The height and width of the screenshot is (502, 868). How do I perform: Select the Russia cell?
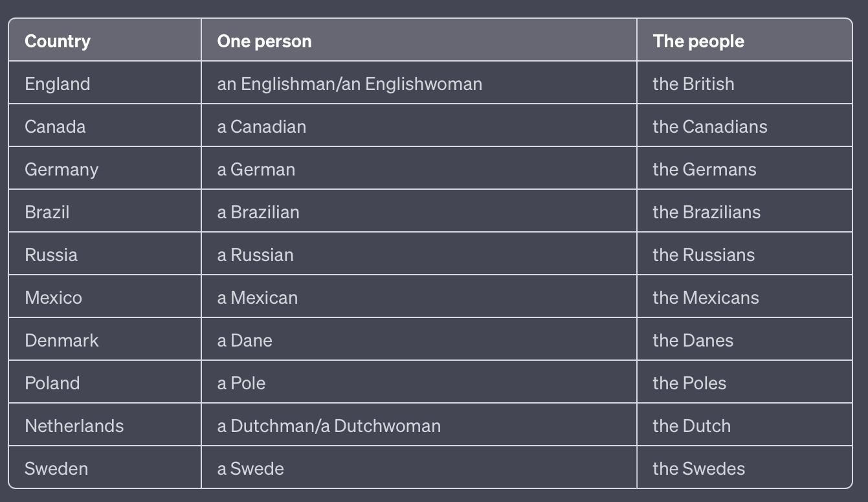tap(105, 254)
